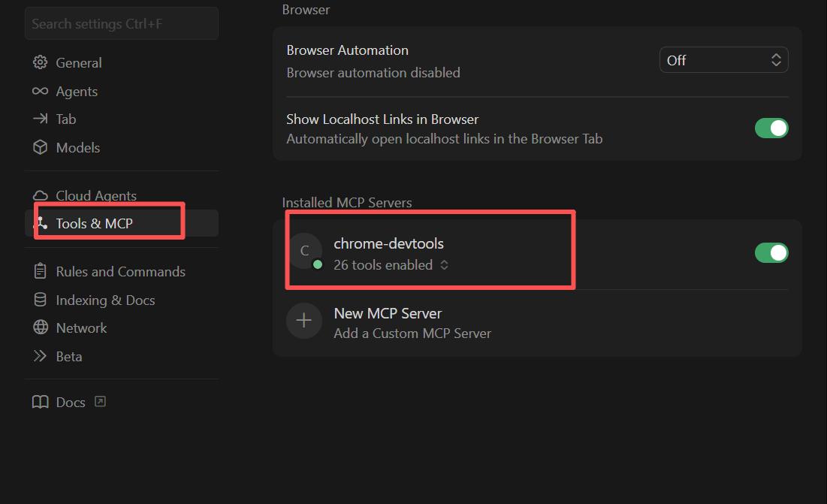
Task: Click the General gear icon
Action: pos(40,63)
